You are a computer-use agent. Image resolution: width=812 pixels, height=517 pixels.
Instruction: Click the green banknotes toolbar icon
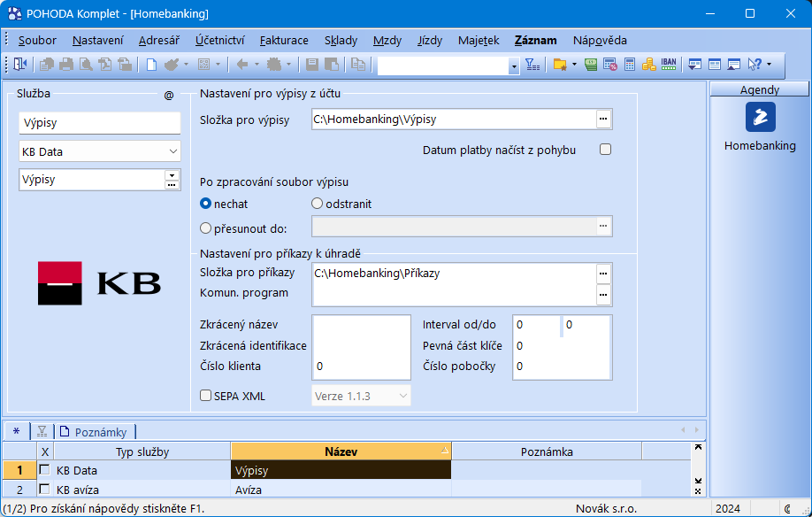click(591, 65)
